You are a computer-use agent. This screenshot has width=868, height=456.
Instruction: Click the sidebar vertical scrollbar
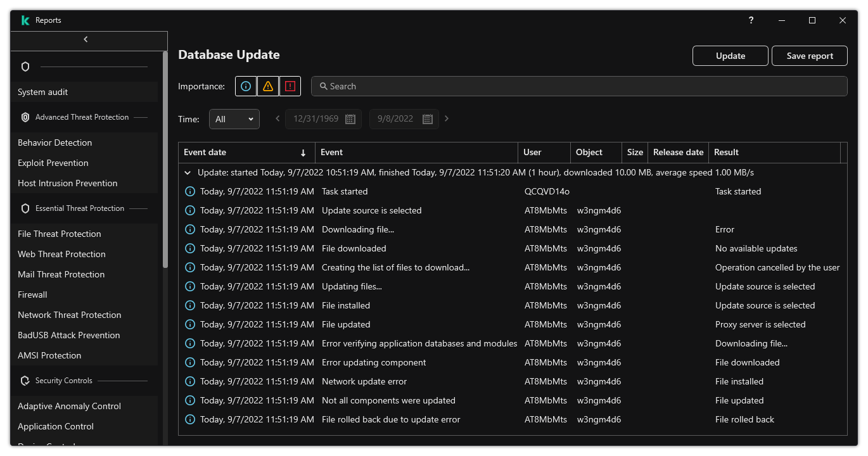pyautogui.click(x=165, y=158)
